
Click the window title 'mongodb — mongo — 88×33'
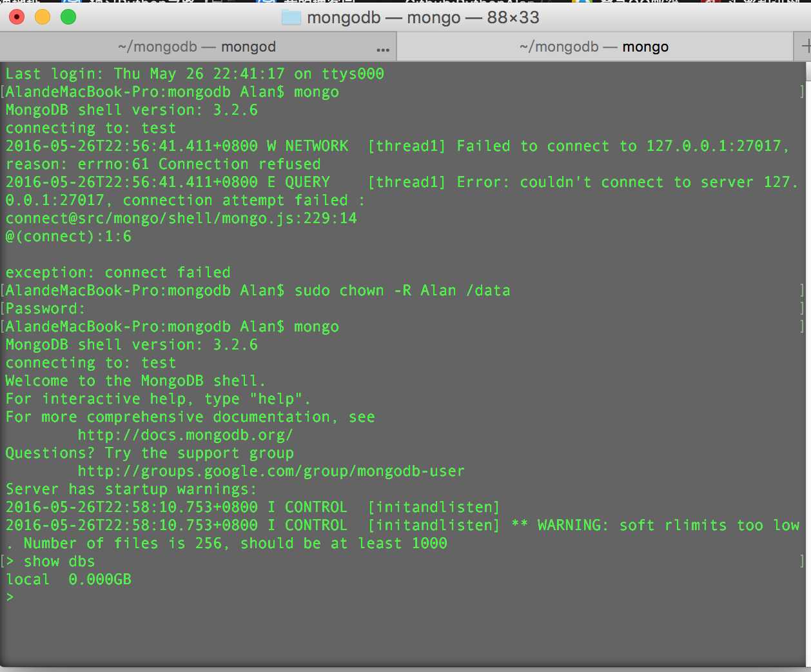click(x=423, y=17)
